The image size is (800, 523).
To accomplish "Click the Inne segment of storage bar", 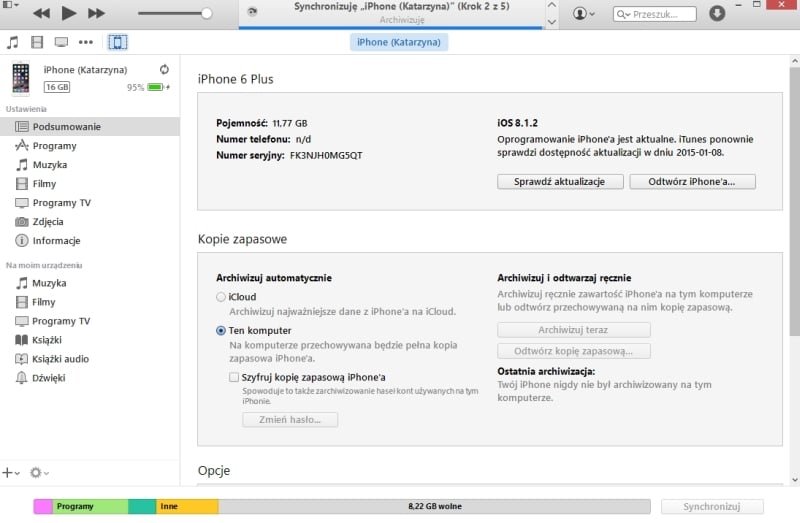I will tap(187, 506).
